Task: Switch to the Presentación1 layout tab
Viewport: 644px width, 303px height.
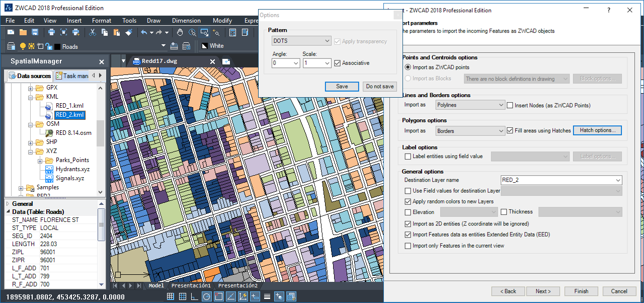Action: [191, 286]
